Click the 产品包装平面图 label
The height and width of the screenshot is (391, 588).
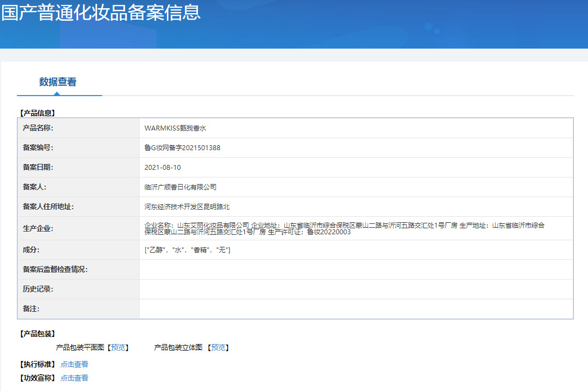pos(80,347)
